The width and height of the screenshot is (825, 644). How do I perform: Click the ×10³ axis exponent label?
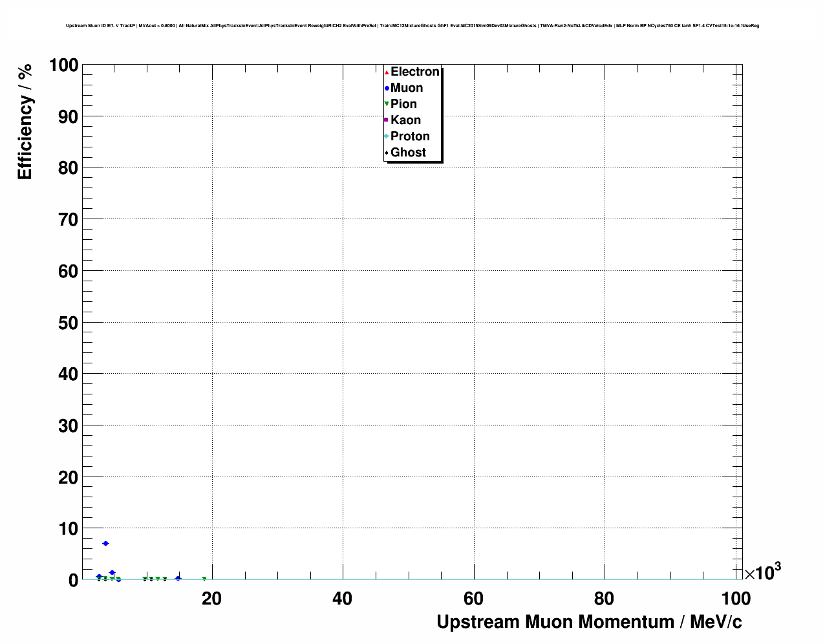click(762, 572)
